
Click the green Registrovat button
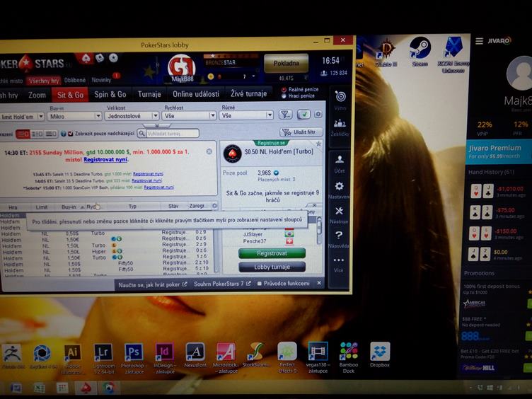click(272, 253)
